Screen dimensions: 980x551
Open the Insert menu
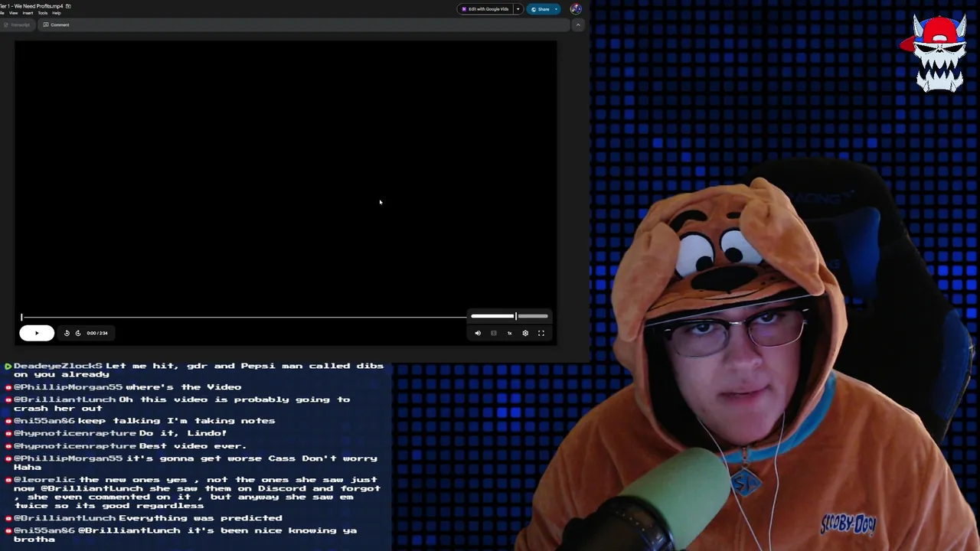tap(28, 13)
